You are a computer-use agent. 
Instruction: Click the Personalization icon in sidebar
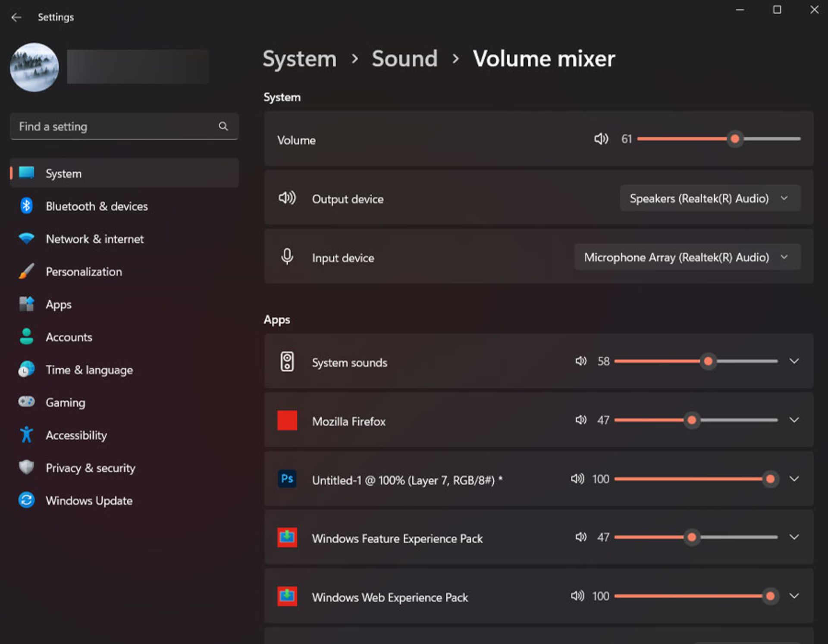point(25,271)
